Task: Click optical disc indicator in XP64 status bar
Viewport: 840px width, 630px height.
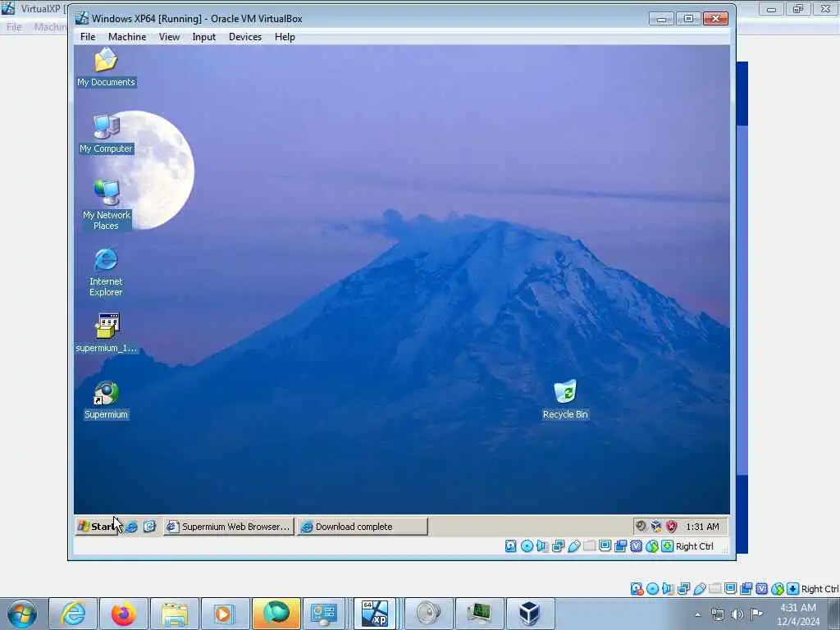Action: pos(527,546)
